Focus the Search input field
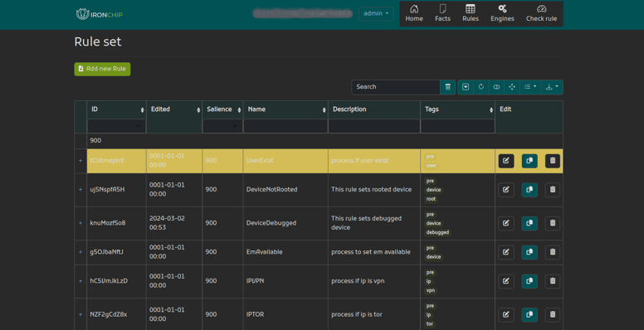The height and width of the screenshot is (330, 644). pos(396,87)
